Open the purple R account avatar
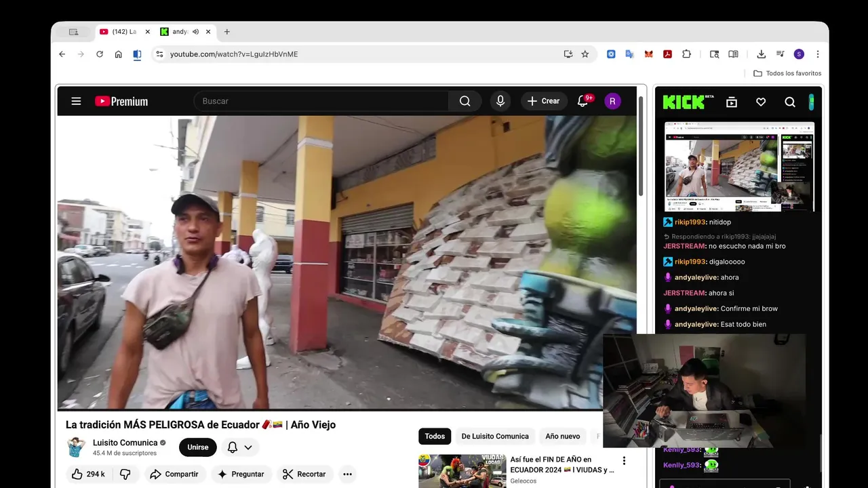The image size is (868, 488). tap(612, 101)
